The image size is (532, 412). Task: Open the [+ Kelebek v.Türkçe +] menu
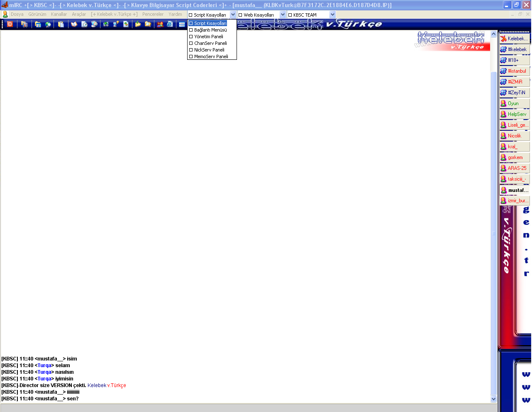[114, 14]
